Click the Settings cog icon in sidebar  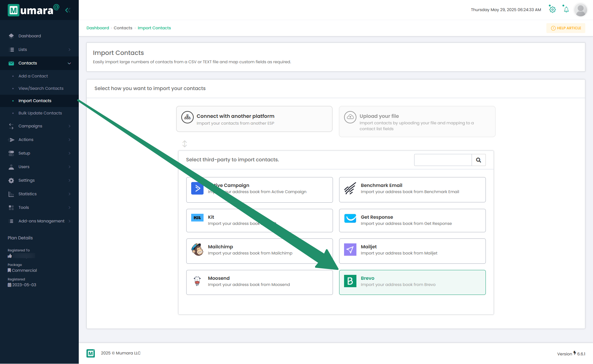[11, 180]
